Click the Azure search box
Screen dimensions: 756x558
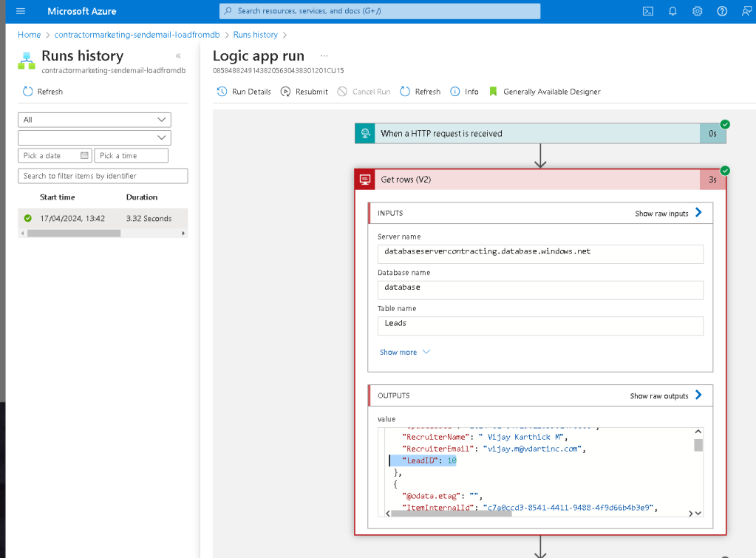point(380,11)
